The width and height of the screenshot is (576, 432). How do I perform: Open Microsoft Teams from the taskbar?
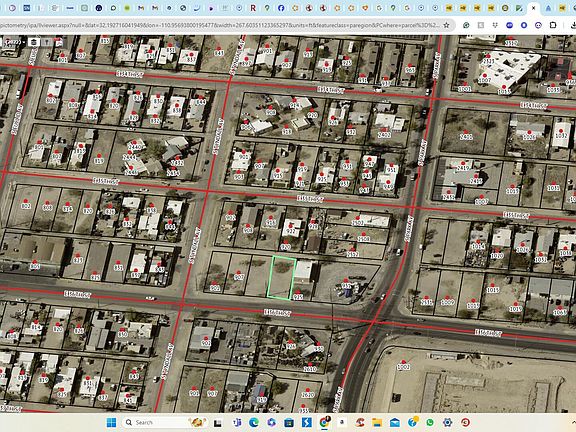(237, 422)
